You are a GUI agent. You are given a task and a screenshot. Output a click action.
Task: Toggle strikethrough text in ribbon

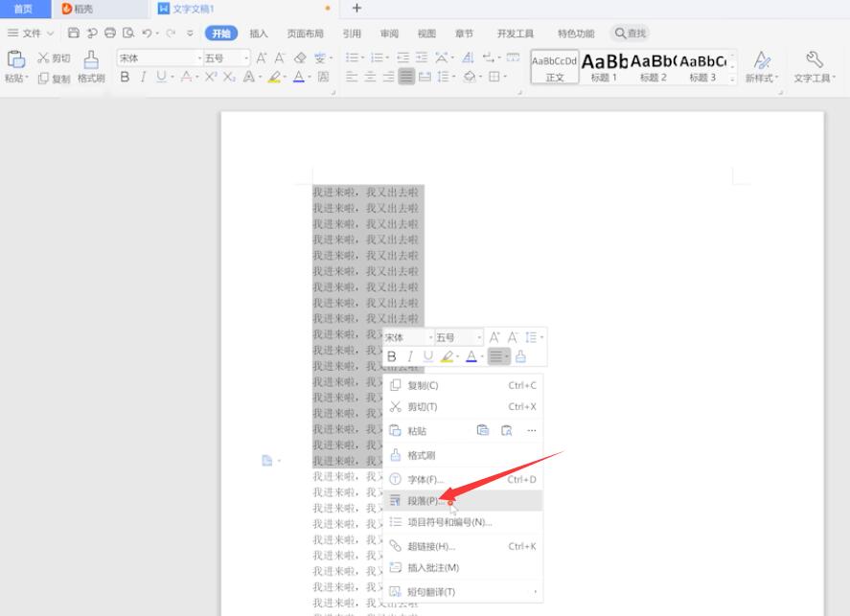(186, 77)
